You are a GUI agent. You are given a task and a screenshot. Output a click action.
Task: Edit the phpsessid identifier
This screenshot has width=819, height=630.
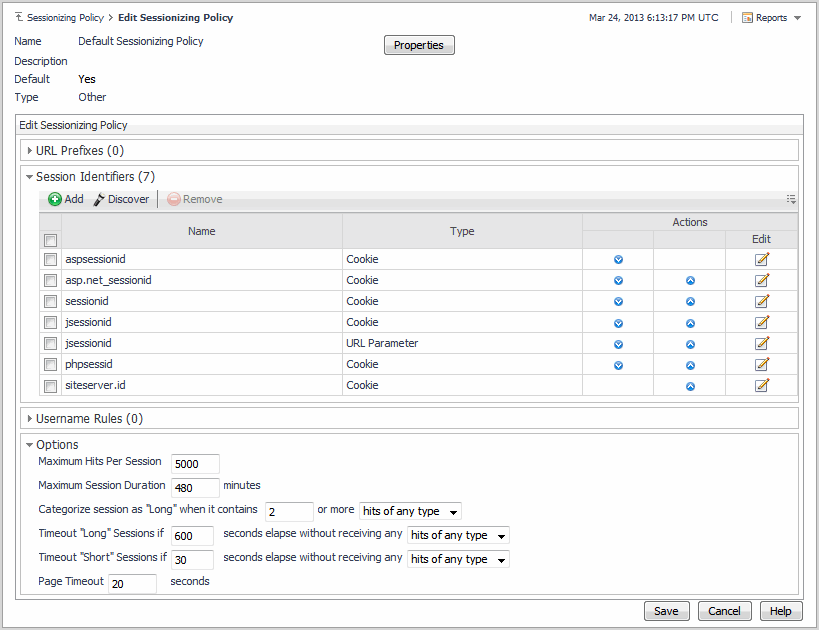pyautogui.click(x=762, y=364)
